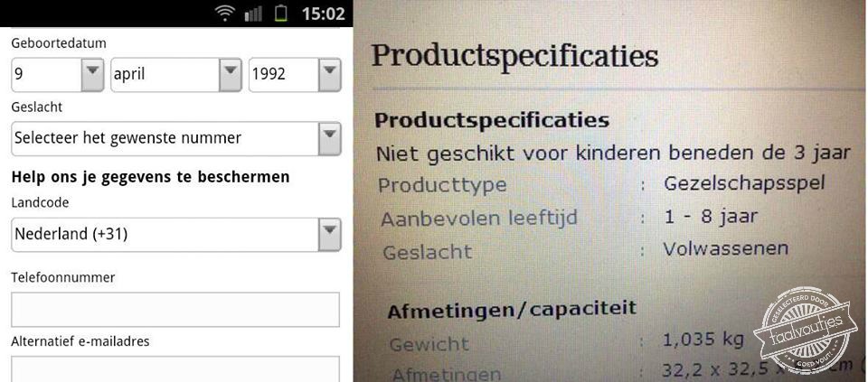Click the Volwassenen value next to Geslacht
Screen dimensions: 868x382
(x=725, y=248)
